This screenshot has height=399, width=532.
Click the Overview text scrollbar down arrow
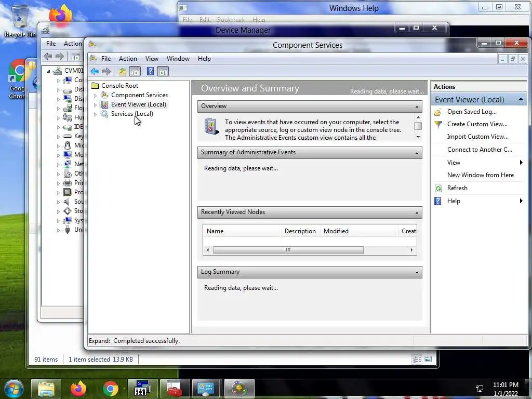click(418, 137)
